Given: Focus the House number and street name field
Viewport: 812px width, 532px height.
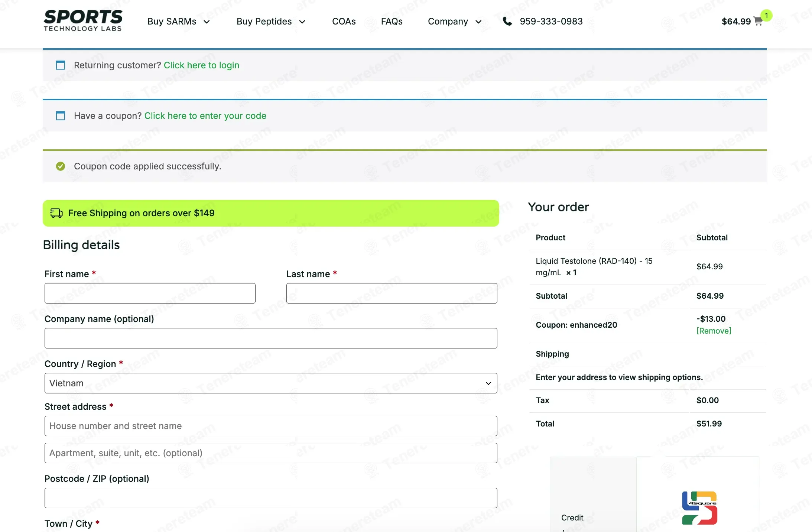Looking at the screenshot, I should click(271, 426).
